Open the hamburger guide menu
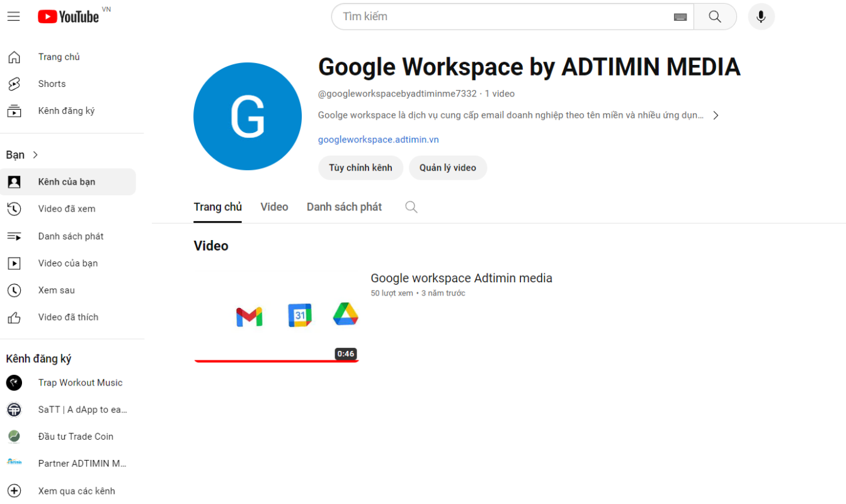This screenshot has width=846, height=504. pos(14,16)
